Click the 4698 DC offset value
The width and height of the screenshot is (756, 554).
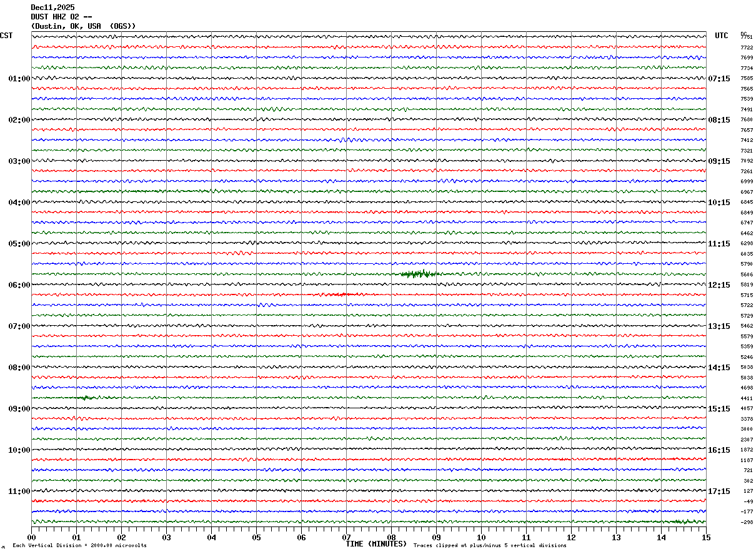click(747, 388)
